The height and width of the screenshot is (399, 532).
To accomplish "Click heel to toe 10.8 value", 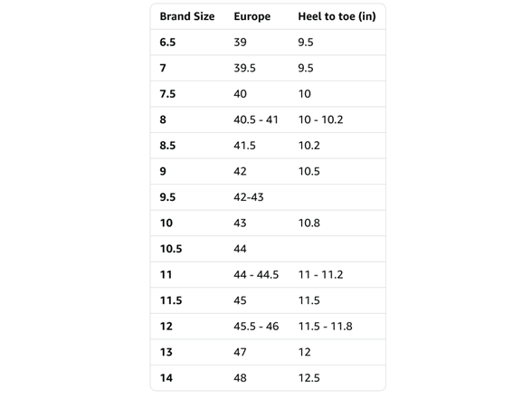I will click(309, 223).
